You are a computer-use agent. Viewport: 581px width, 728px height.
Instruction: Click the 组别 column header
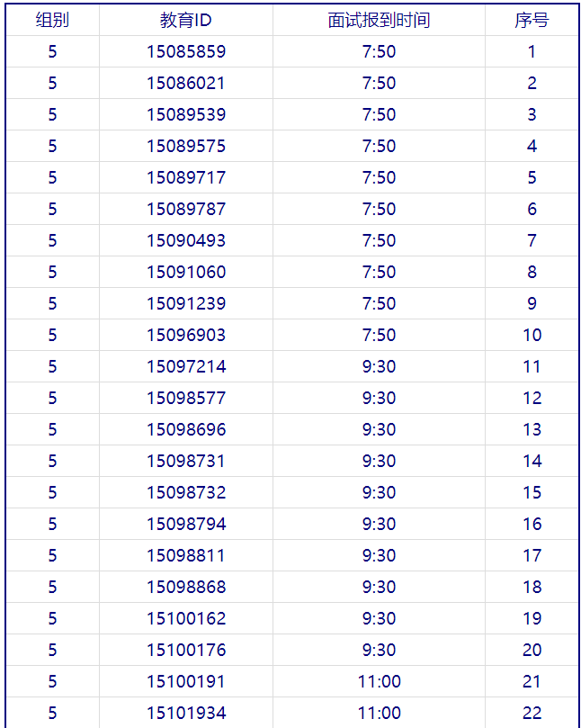click(52, 21)
